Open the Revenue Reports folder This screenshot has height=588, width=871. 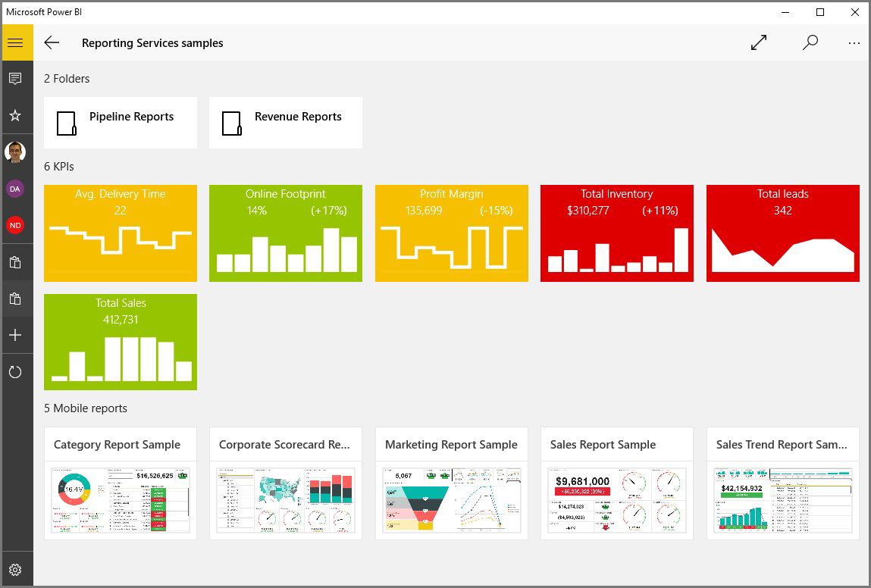pyautogui.click(x=285, y=122)
